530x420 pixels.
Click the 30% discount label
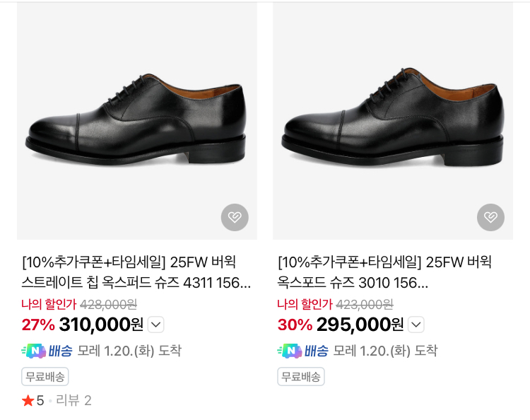click(x=295, y=325)
